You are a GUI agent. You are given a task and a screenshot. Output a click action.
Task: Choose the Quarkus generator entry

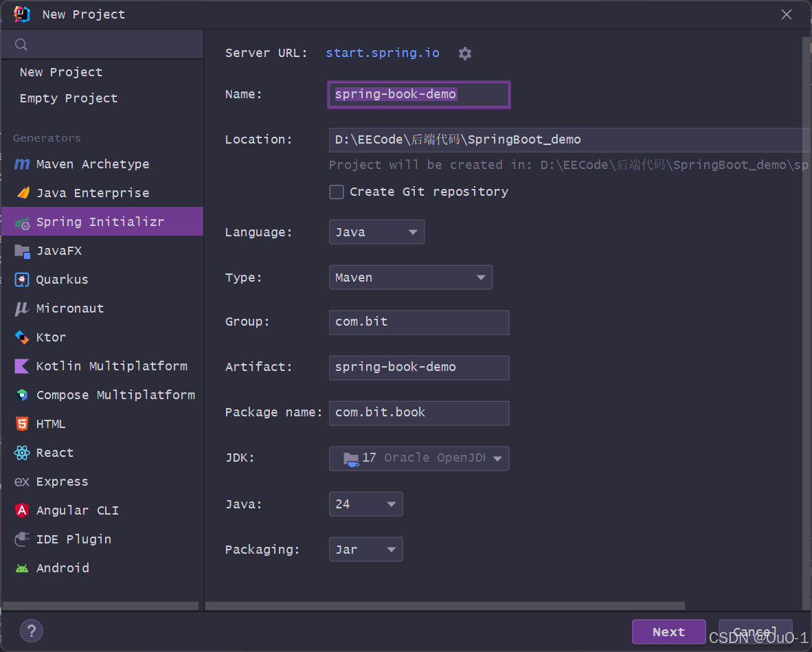102,280
